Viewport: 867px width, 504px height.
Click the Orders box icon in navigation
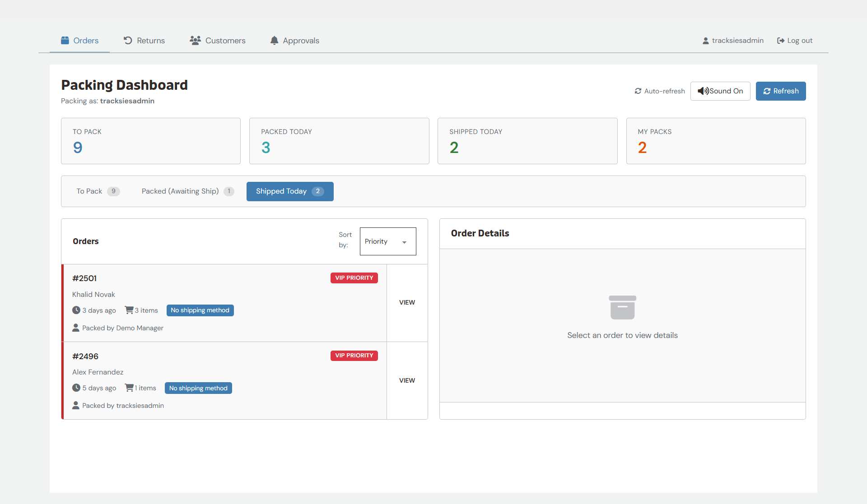click(x=65, y=41)
